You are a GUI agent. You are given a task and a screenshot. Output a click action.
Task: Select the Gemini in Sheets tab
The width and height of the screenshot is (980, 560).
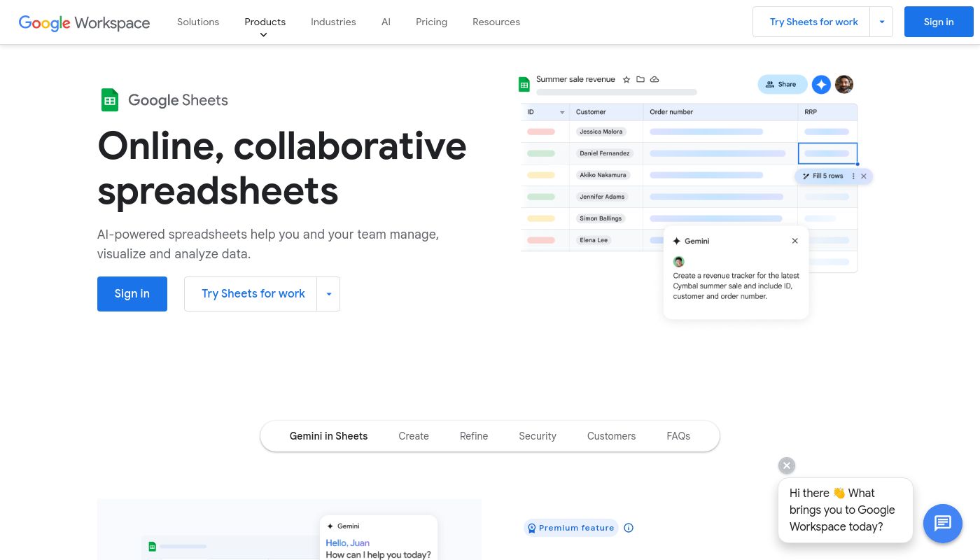click(x=328, y=436)
